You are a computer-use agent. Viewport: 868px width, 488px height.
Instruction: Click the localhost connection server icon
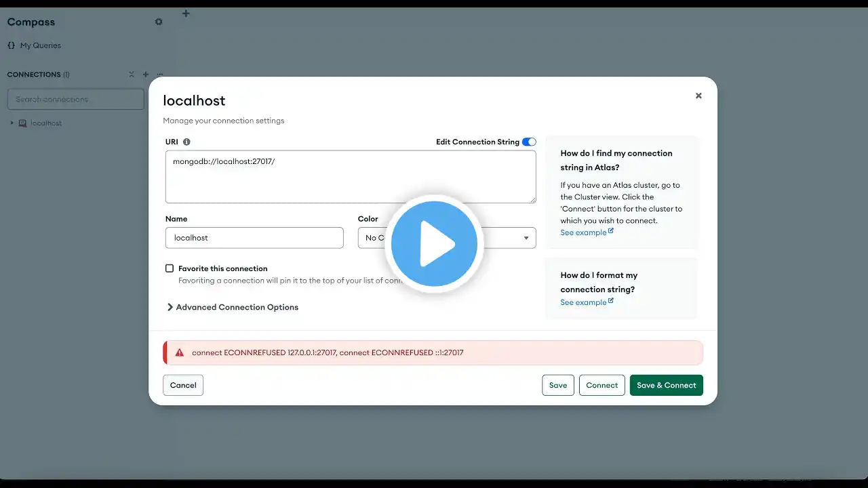click(23, 123)
